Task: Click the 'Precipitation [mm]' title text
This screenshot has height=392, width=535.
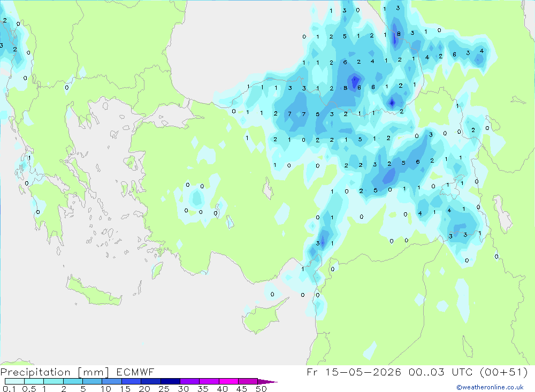Action: (x=55, y=372)
